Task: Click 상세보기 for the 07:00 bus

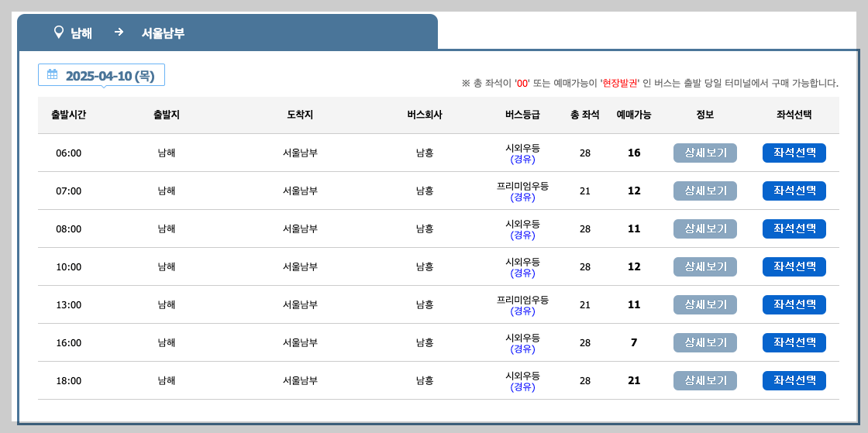Action: pyautogui.click(x=704, y=191)
